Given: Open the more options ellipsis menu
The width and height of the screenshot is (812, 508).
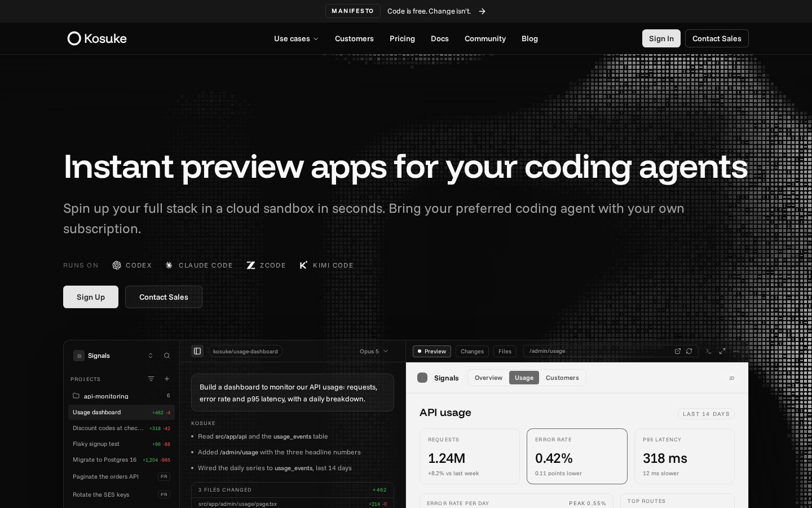Looking at the screenshot, I should tap(736, 351).
